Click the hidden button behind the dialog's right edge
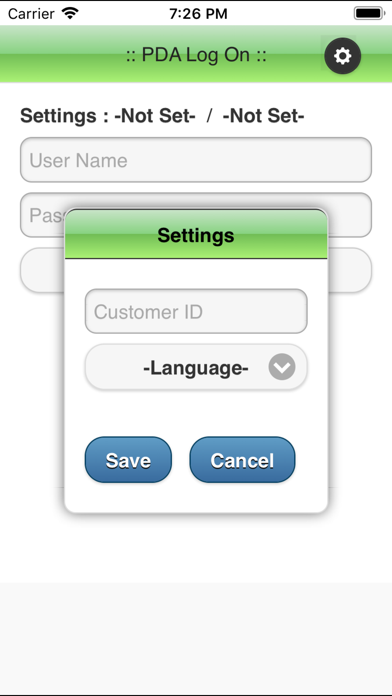This screenshot has width=392, height=696. 350,270
